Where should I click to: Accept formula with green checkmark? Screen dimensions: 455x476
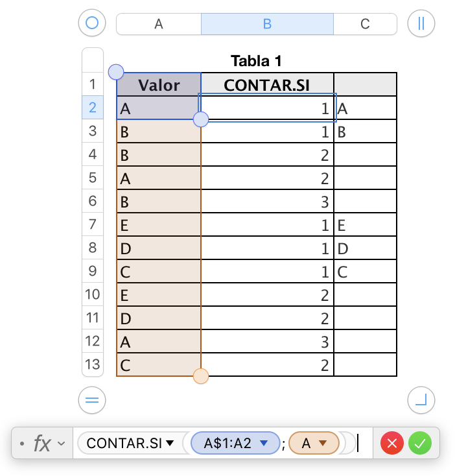pos(420,444)
